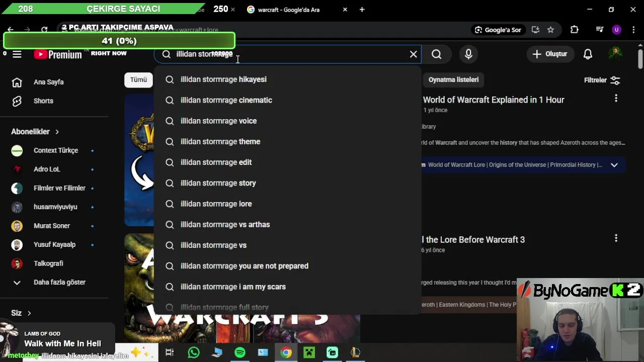This screenshot has height=362, width=644.
Task: Choose suggestion illidan stormrage hikayesi
Action: (287, 79)
